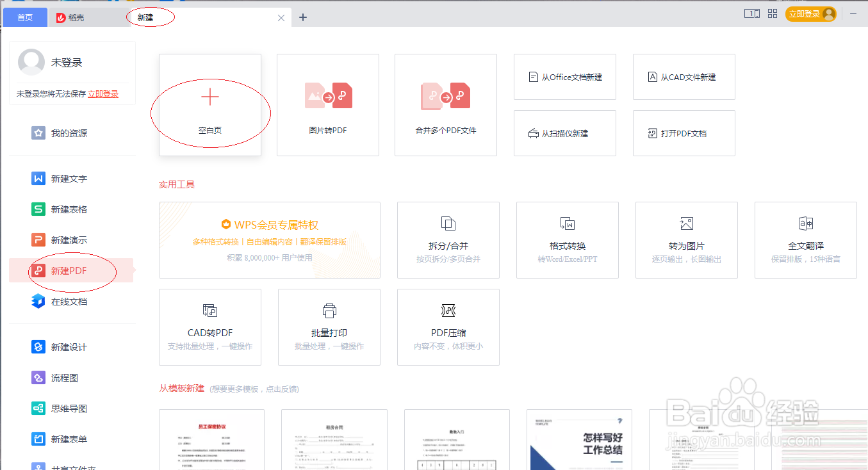Viewport: 868px width, 470px height.
Task: Click 打开PDF文档
Action: (x=684, y=133)
